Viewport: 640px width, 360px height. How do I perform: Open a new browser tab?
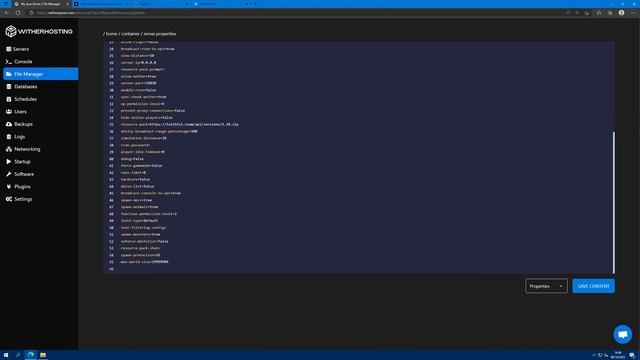coord(256,4)
